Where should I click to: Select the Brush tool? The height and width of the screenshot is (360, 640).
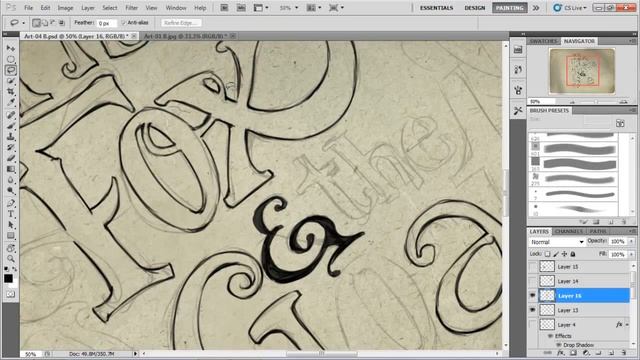click(11, 126)
